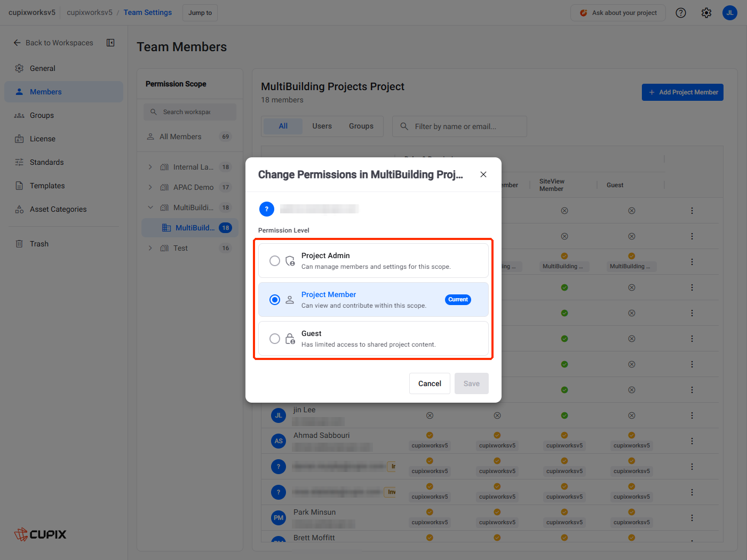The width and height of the screenshot is (747, 560).
Task: Open the help question mark icon
Action: 681,13
